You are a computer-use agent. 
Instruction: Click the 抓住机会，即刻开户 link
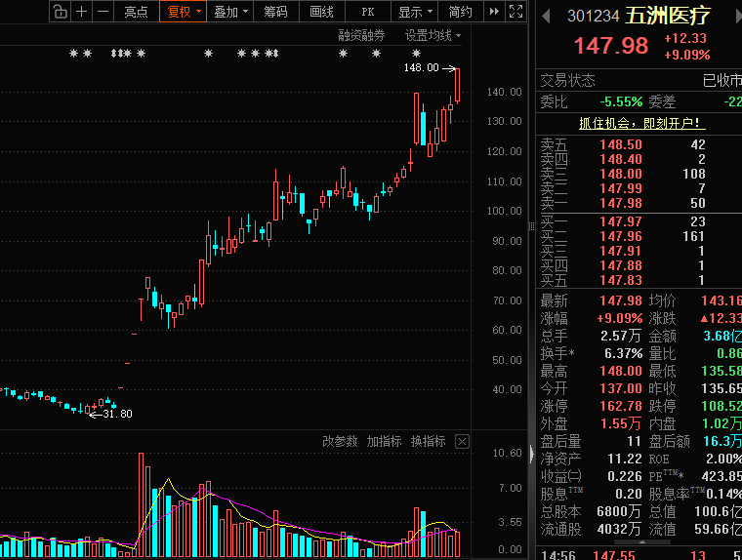pyautogui.click(x=641, y=124)
